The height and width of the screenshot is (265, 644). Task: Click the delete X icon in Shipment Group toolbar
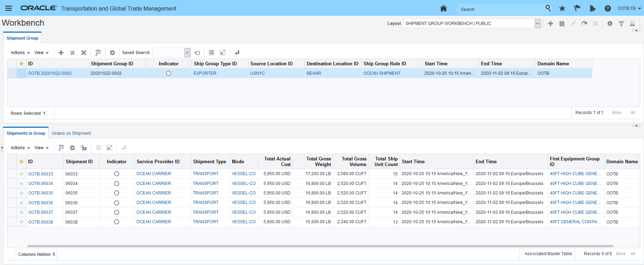84,53
